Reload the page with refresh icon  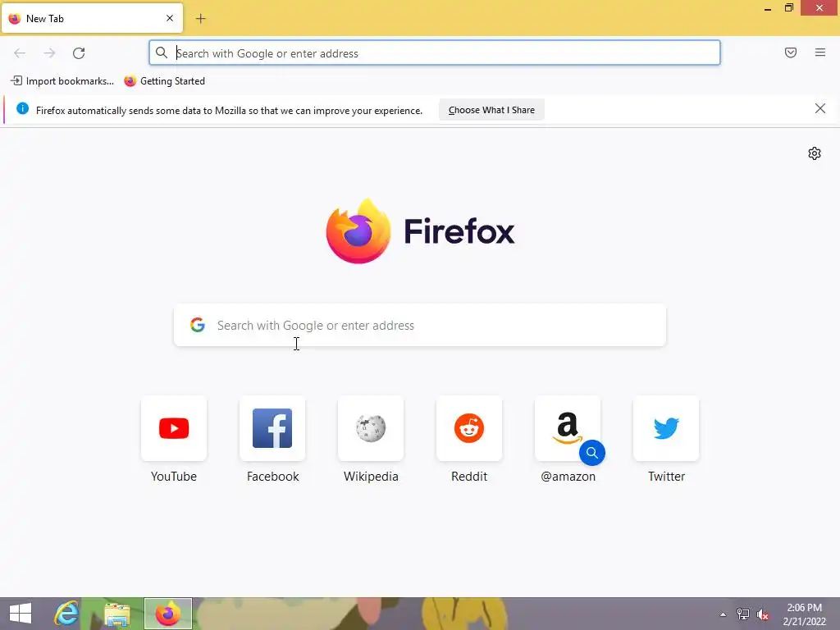(x=79, y=53)
